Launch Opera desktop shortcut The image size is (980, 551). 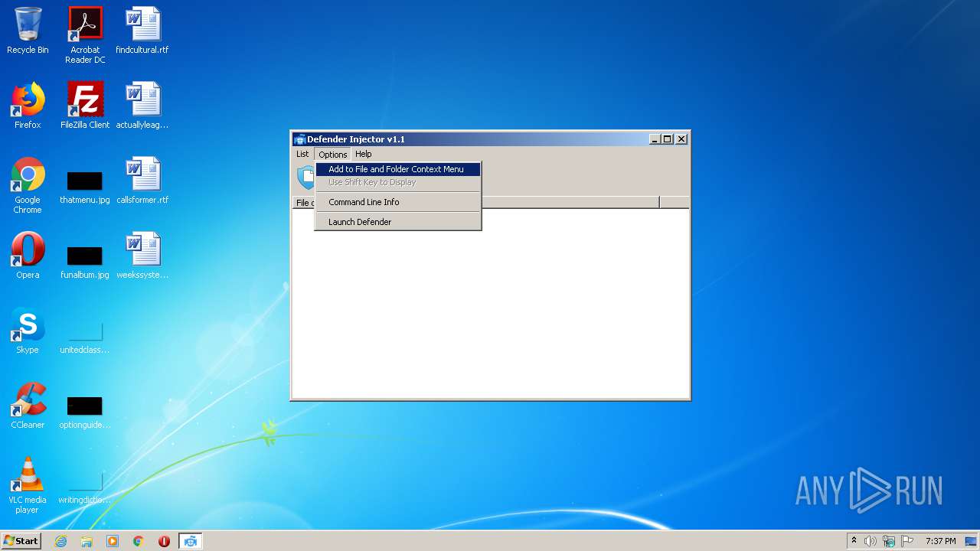point(28,256)
